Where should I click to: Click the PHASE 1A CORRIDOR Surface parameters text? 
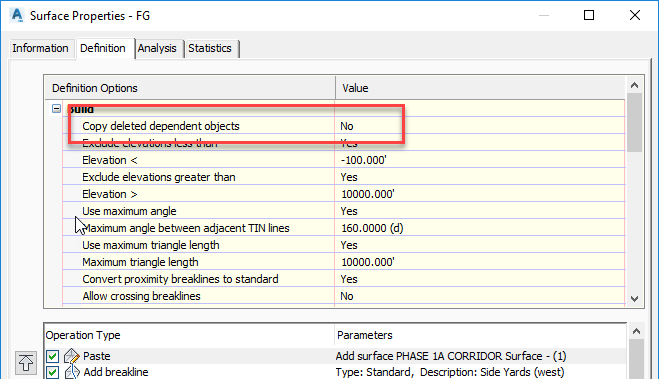451,356
